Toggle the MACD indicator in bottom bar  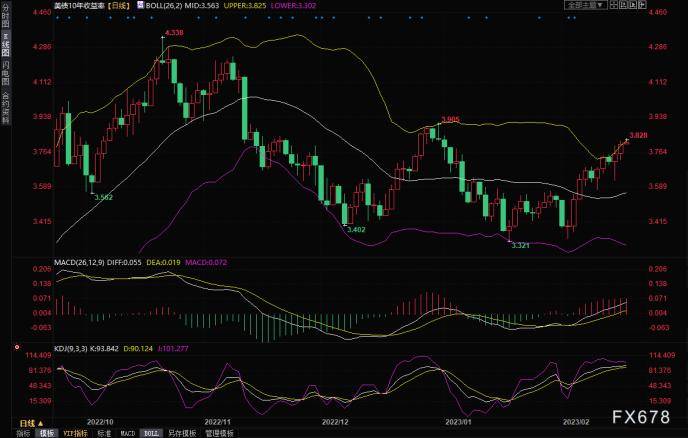click(x=129, y=434)
